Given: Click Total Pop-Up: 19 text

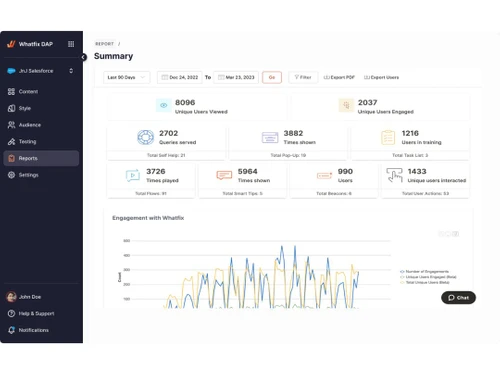Looking at the screenshot, I should click(288, 155).
